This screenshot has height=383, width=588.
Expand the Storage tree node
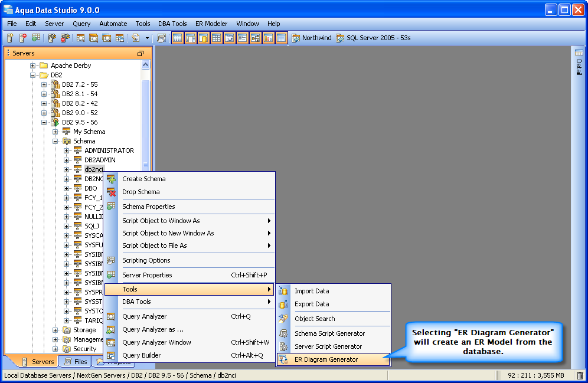(x=55, y=330)
